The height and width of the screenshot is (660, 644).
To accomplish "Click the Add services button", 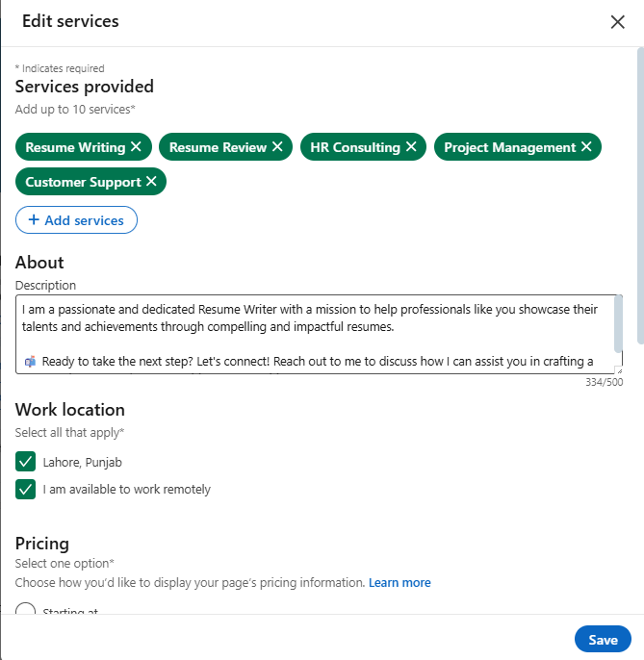I will tap(76, 219).
